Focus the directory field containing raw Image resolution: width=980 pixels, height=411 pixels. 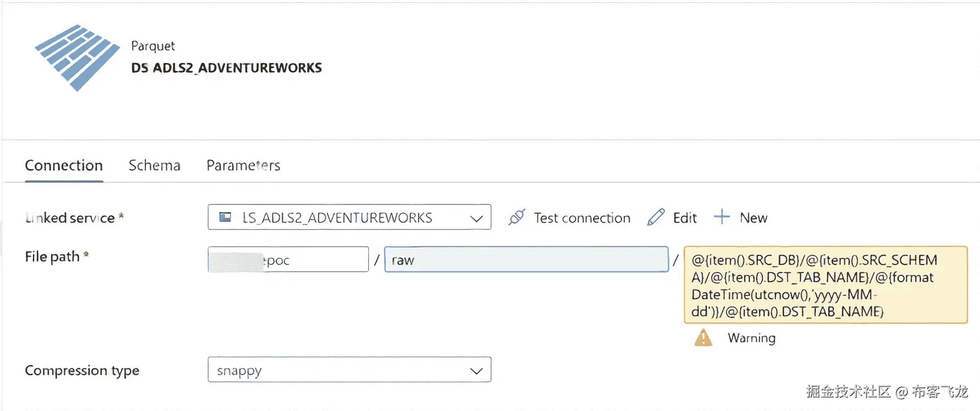(x=526, y=259)
